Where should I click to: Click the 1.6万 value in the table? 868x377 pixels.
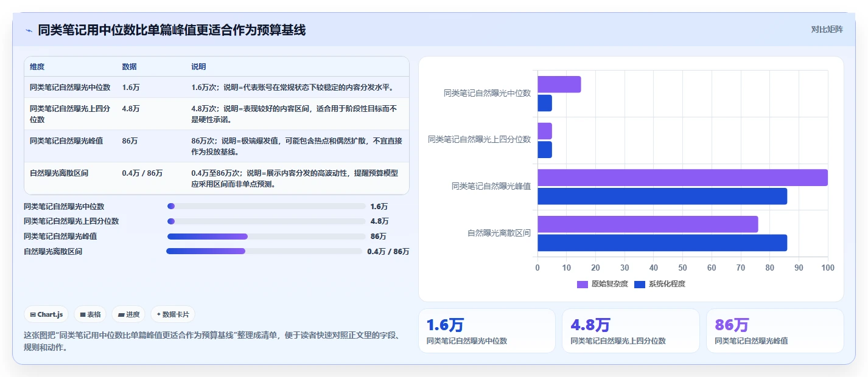pyautogui.click(x=131, y=88)
